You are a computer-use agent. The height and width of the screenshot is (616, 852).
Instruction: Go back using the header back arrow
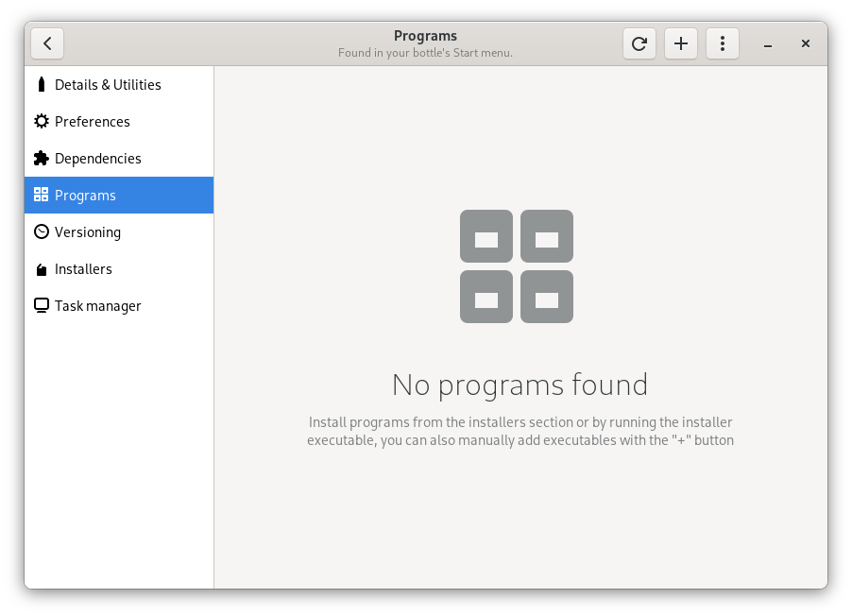tap(47, 43)
